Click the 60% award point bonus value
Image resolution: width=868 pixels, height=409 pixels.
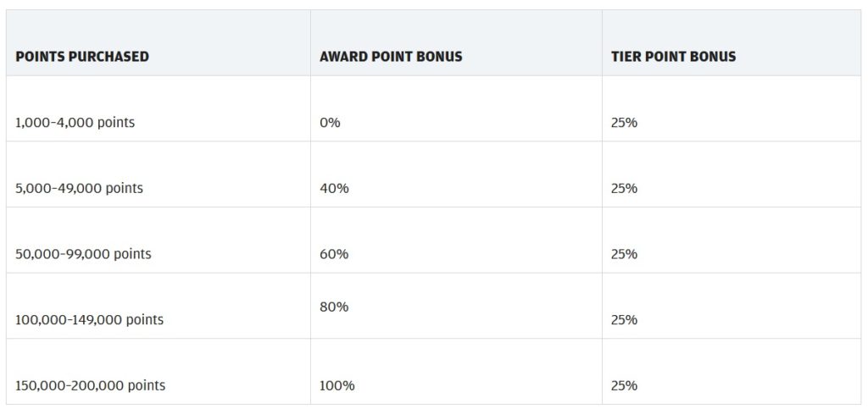[334, 254]
